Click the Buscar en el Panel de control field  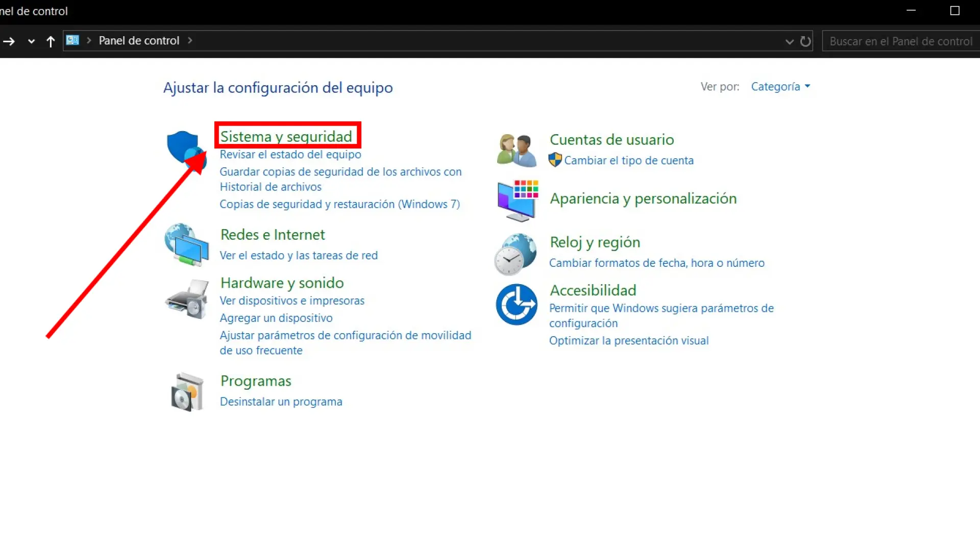coord(900,41)
